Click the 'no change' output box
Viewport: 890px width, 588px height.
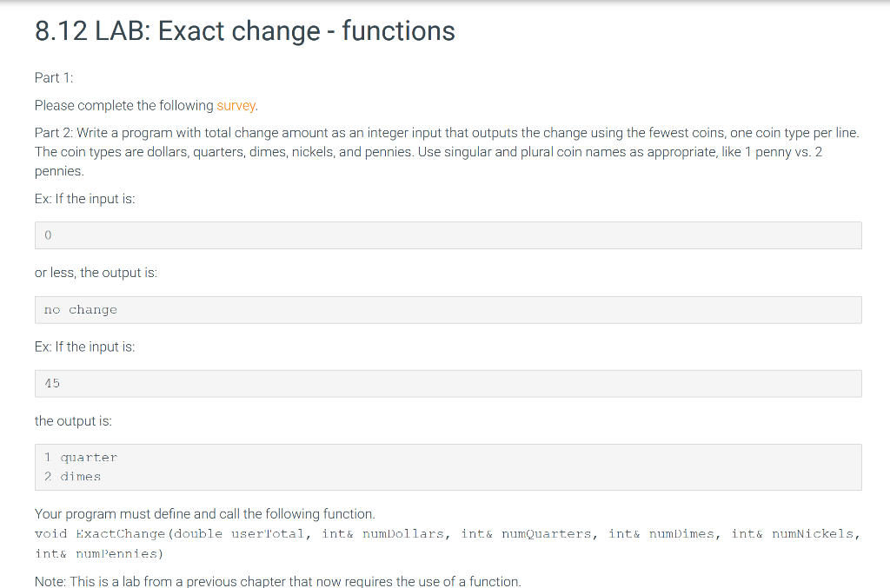point(448,310)
